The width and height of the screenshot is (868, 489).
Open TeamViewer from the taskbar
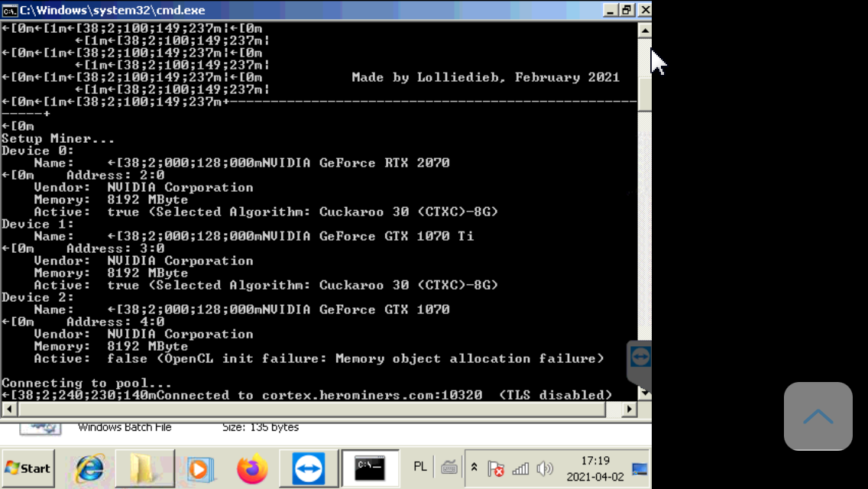coord(308,468)
